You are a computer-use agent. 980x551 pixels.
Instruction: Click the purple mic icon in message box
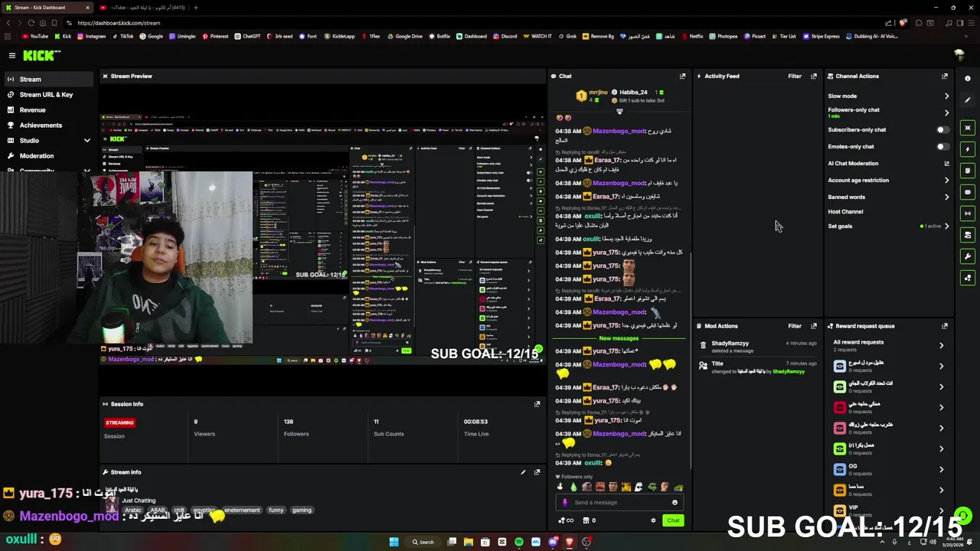(565, 503)
